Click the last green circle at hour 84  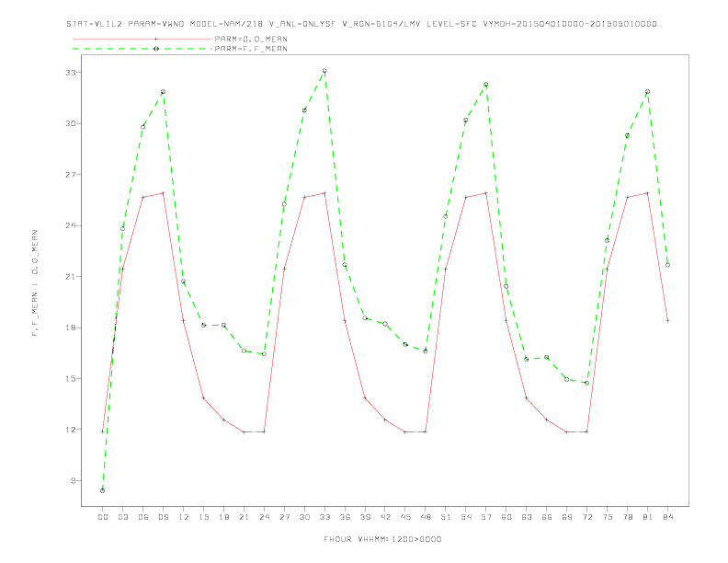[x=667, y=265]
